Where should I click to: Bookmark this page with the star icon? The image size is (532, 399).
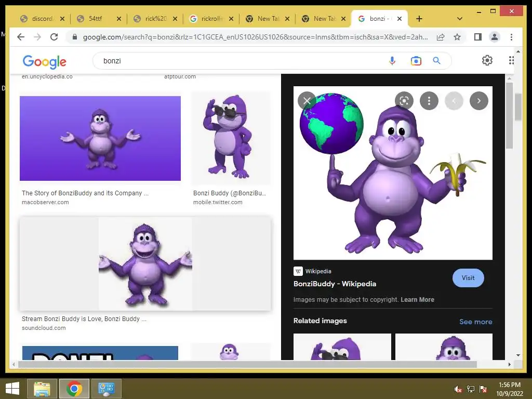pyautogui.click(x=457, y=37)
